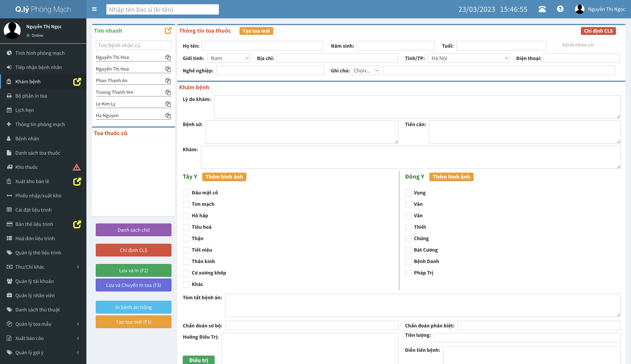The image size is (631, 364).
Task: Open Bán thẻ liệu trình external link icon
Action: coord(77,224)
